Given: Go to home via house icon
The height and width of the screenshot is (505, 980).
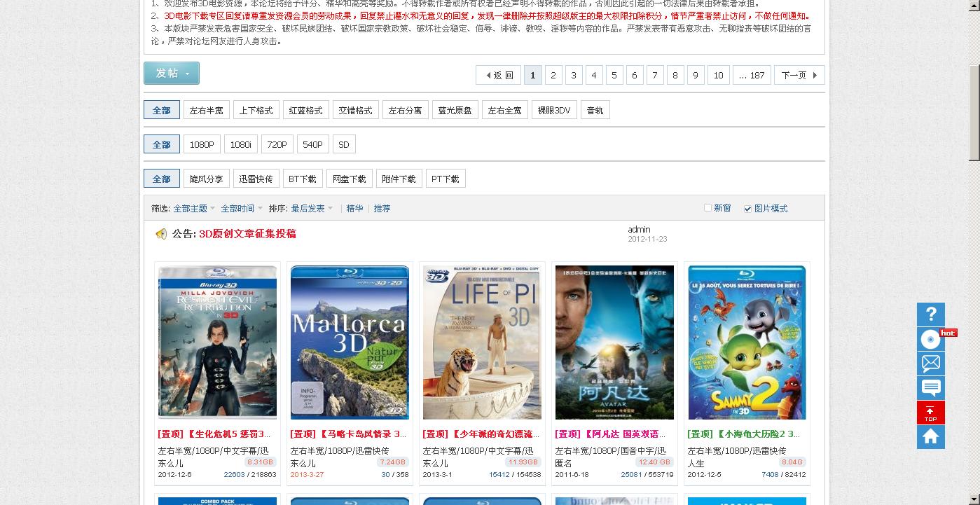Looking at the screenshot, I should (930, 437).
